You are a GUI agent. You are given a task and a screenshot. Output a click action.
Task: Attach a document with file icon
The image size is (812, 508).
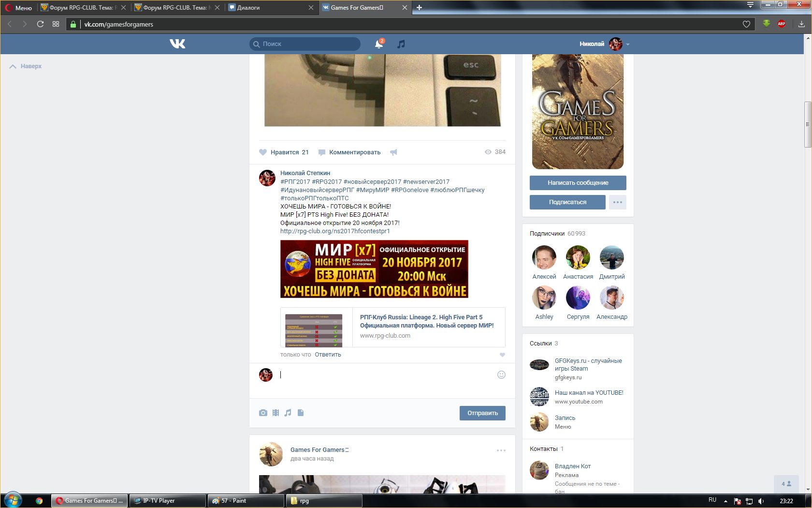point(301,413)
